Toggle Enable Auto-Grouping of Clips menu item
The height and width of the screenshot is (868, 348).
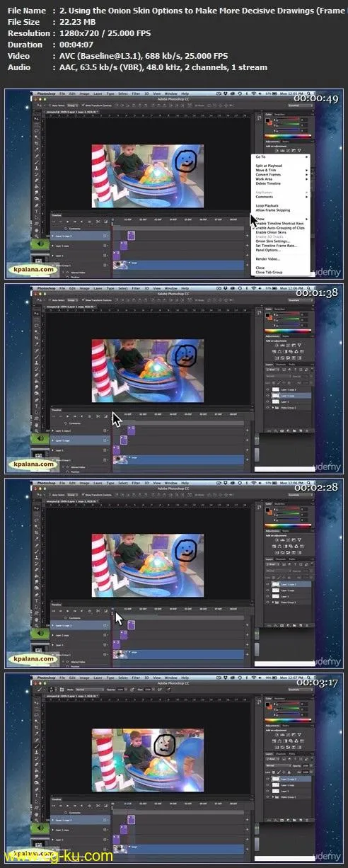280,228
